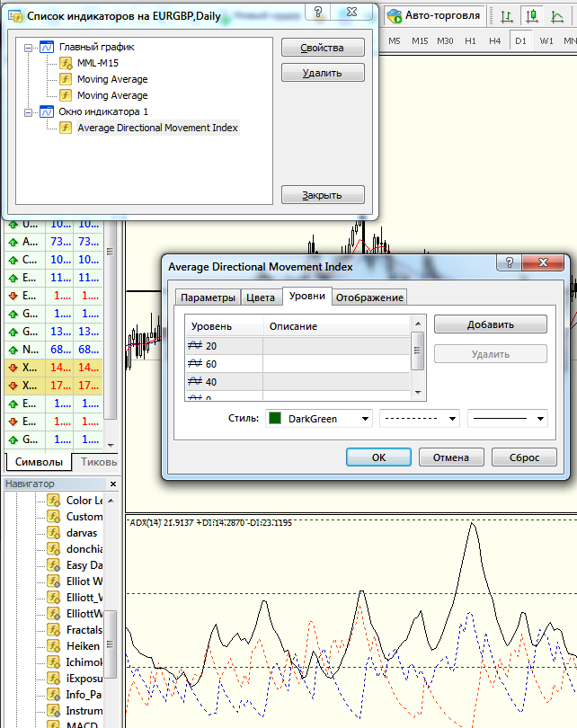
Task: Click the MML-M15 indicator icon
Action: (66, 63)
